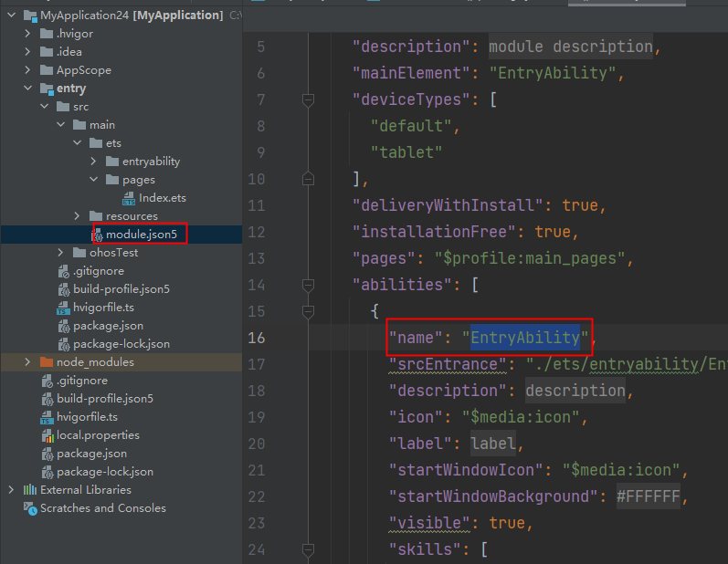
Task: Click the entry module folder icon
Action: [x=47, y=89]
